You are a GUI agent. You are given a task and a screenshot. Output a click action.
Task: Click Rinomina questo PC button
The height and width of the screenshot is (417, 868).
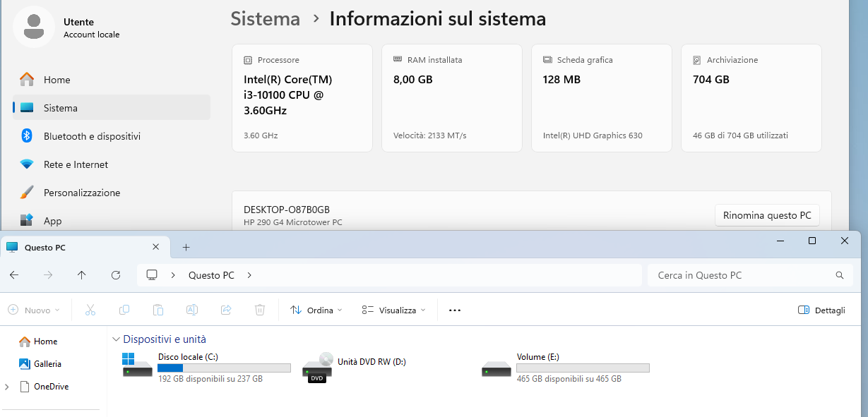(767, 215)
